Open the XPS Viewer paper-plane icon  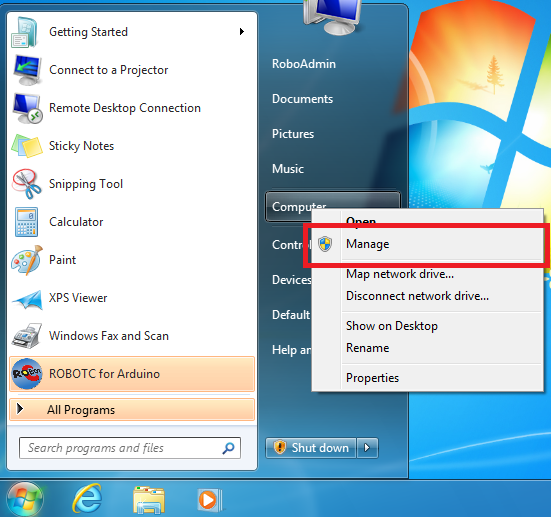[x=27, y=299]
